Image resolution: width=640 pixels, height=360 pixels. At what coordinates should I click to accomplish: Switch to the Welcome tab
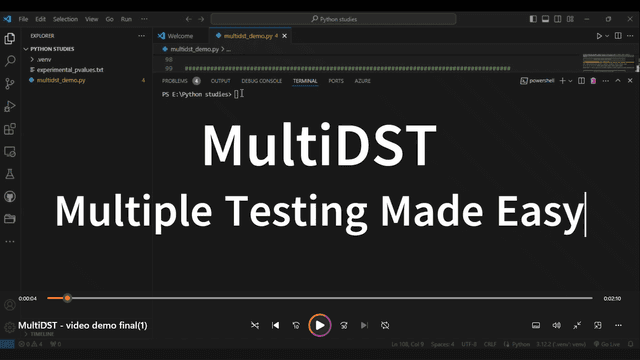(x=180, y=36)
